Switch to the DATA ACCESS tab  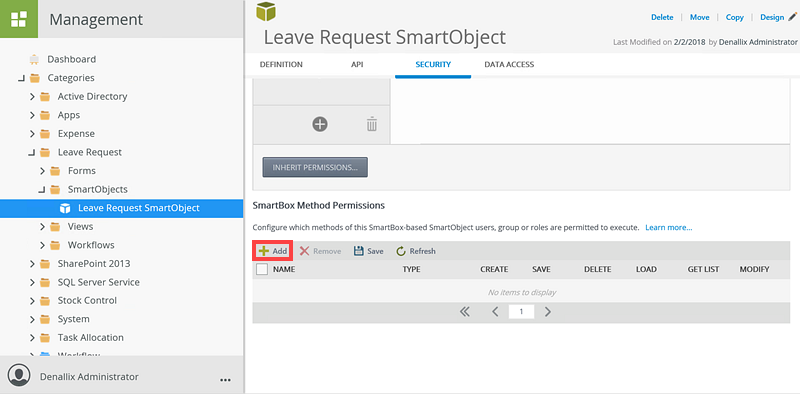pos(509,64)
